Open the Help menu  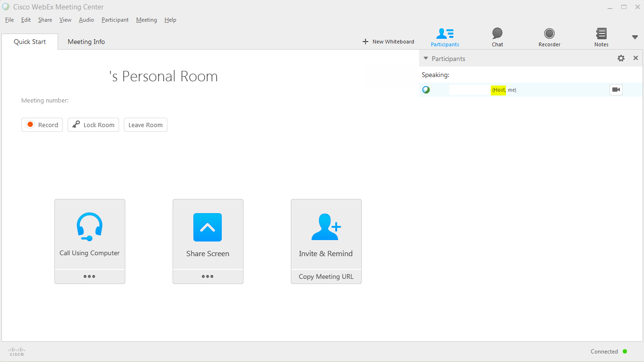click(x=170, y=20)
